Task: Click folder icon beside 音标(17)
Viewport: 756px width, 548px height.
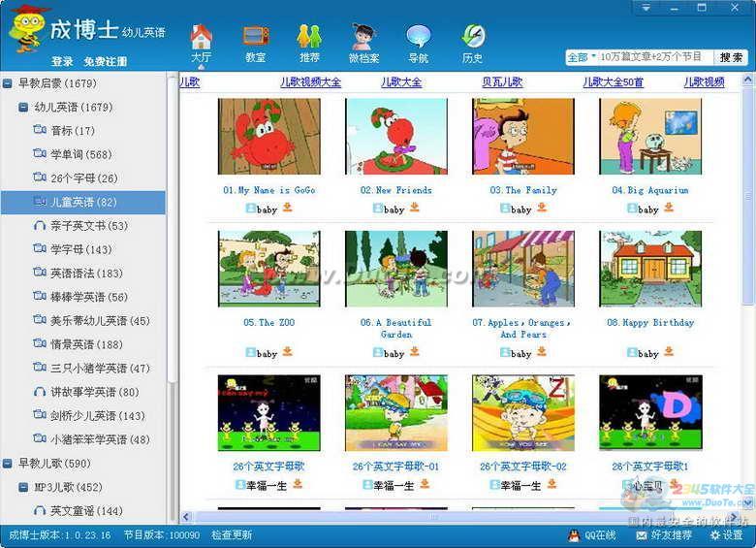Action: click(40, 129)
